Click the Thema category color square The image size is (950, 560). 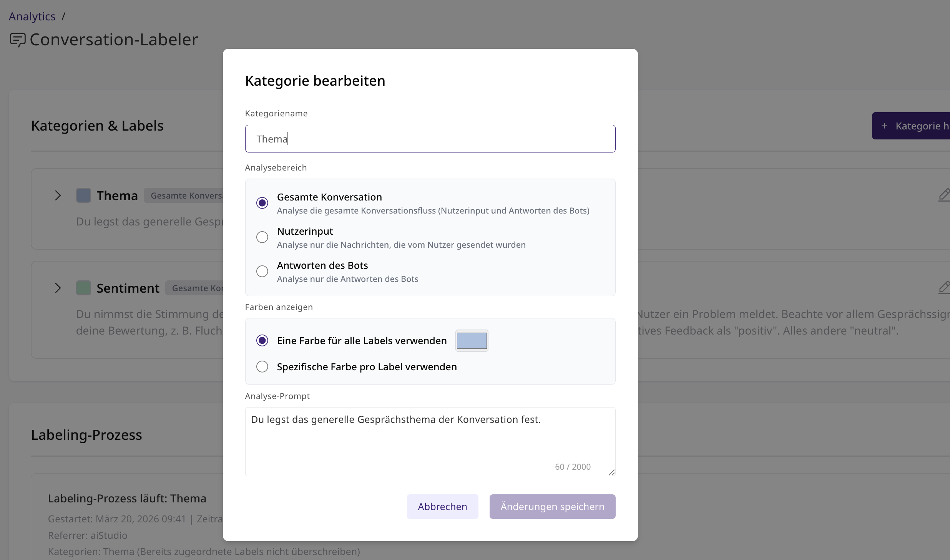pyautogui.click(x=83, y=195)
